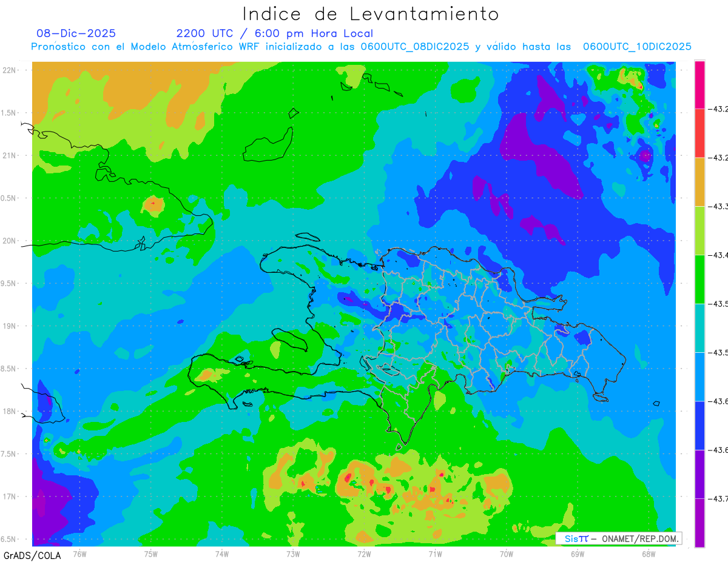Click the "20N" latitude label
The image size is (728, 562).
pyautogui.click(x=9, y=241)
